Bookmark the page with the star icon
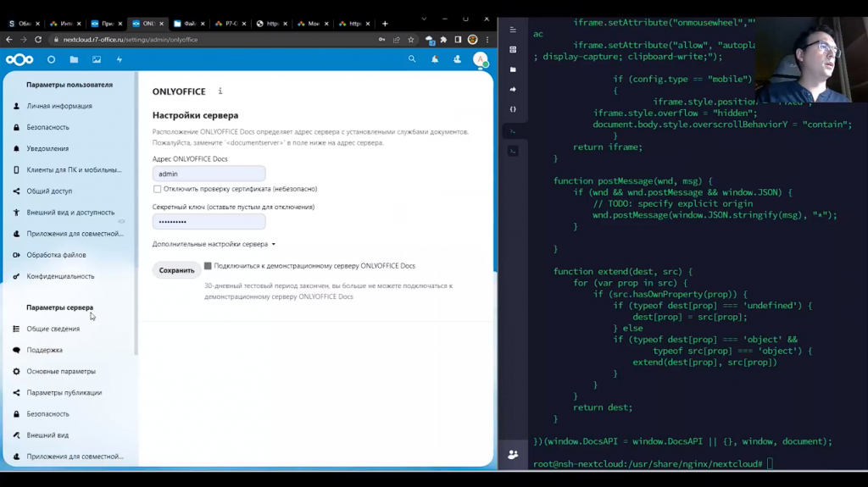Image resolution: width=868 pixels, height=487 pixels. (411, 39)
